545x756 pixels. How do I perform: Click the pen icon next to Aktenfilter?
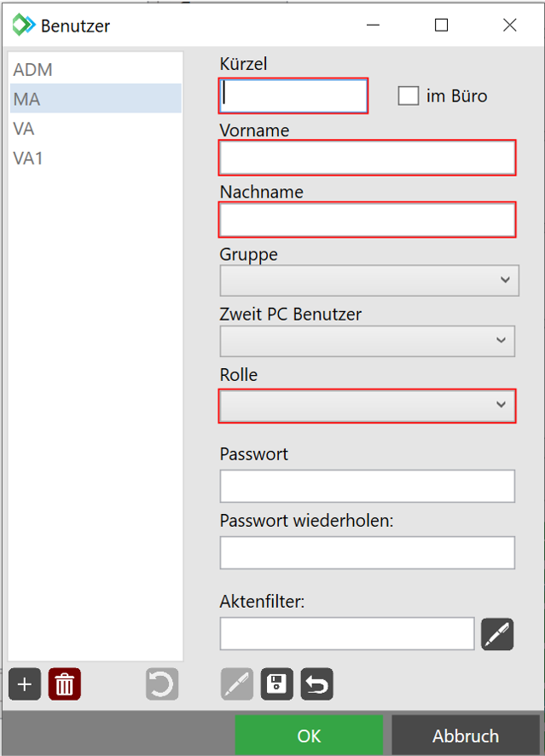[x=497, y=634]
